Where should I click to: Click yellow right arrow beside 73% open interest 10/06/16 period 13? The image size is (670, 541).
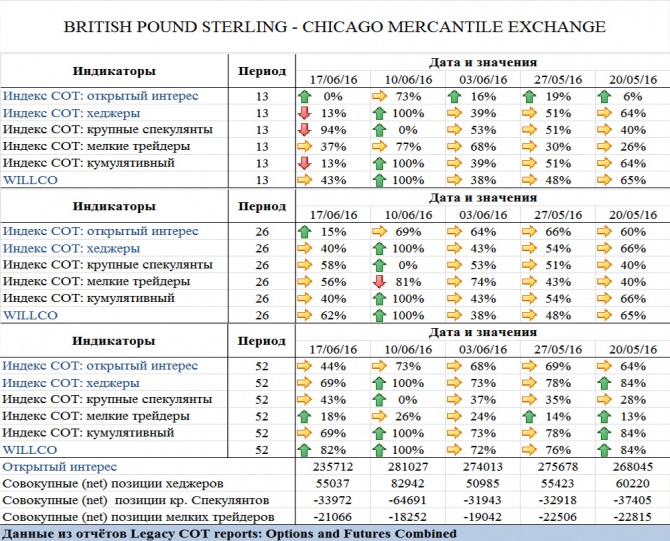[379, 96]
